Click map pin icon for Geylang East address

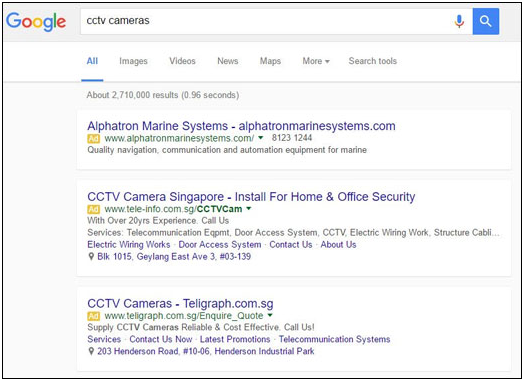(91, 256)
